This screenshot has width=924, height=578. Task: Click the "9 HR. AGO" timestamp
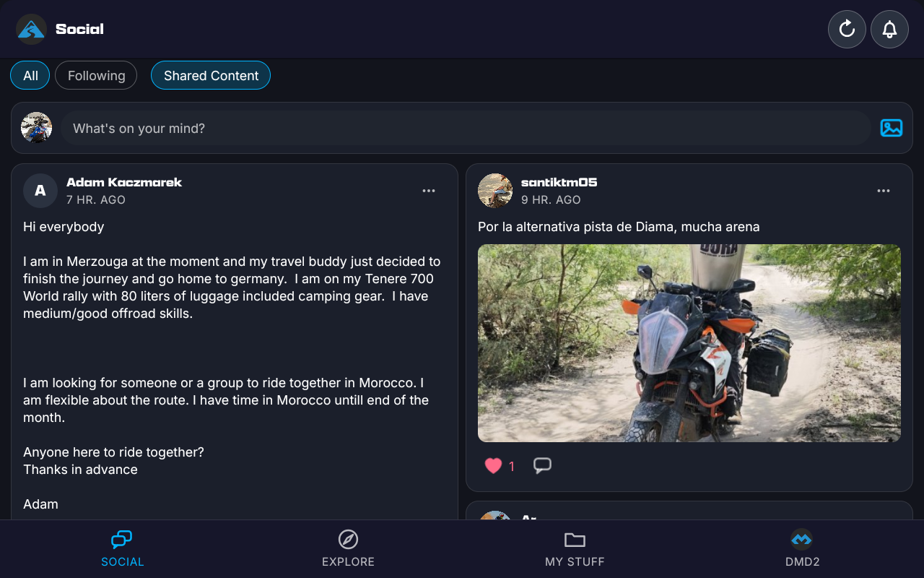pyautogui.click(x=551, y=199)
